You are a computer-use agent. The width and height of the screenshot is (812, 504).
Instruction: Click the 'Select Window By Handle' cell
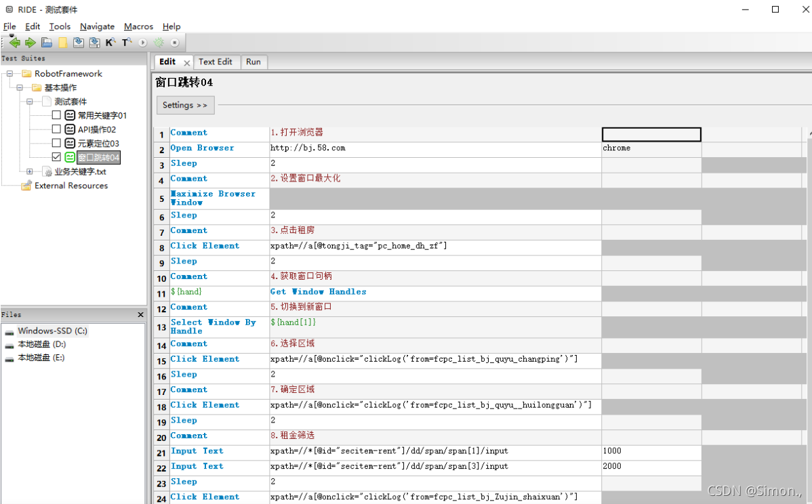coord(220,327)
